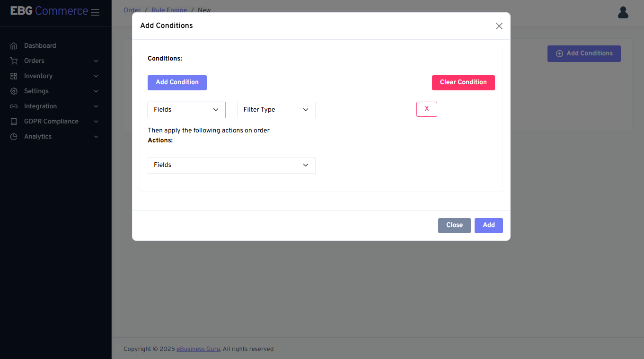The height and width of the screenshot is (359, 644).
Task: Open the condition Fields dropdown
Action: coord(186,110)
